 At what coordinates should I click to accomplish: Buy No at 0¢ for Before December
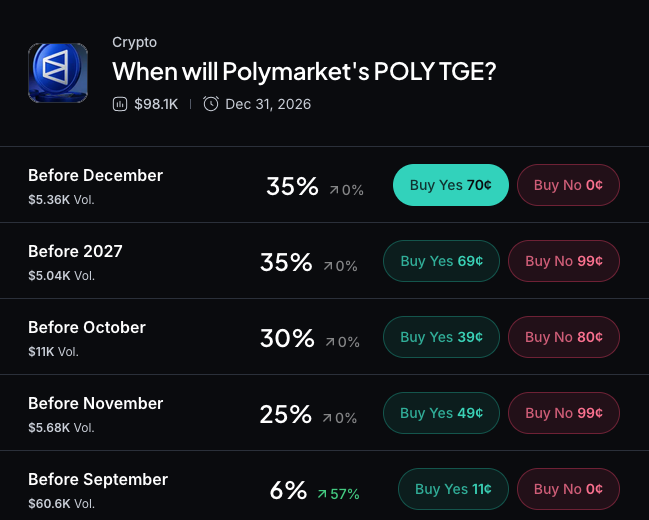(568, 185)
